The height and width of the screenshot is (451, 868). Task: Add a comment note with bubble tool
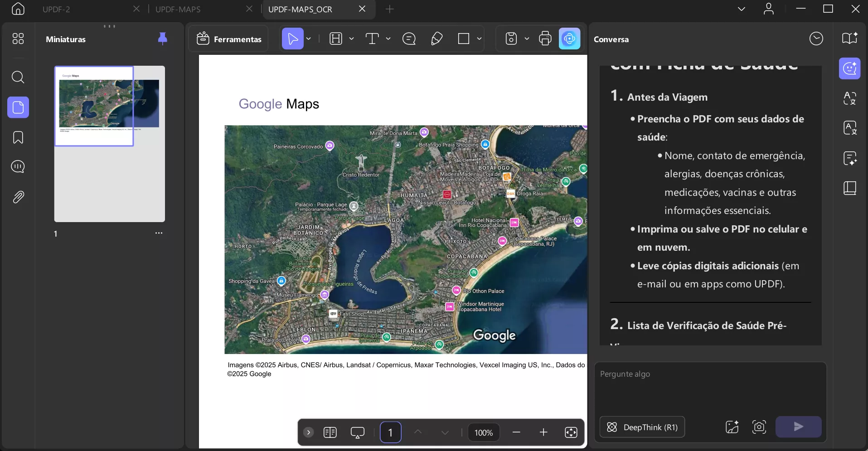409,39
